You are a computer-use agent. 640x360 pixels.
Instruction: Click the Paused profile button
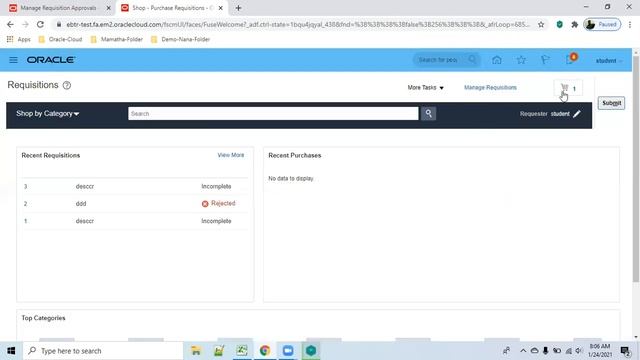(602, 24)
